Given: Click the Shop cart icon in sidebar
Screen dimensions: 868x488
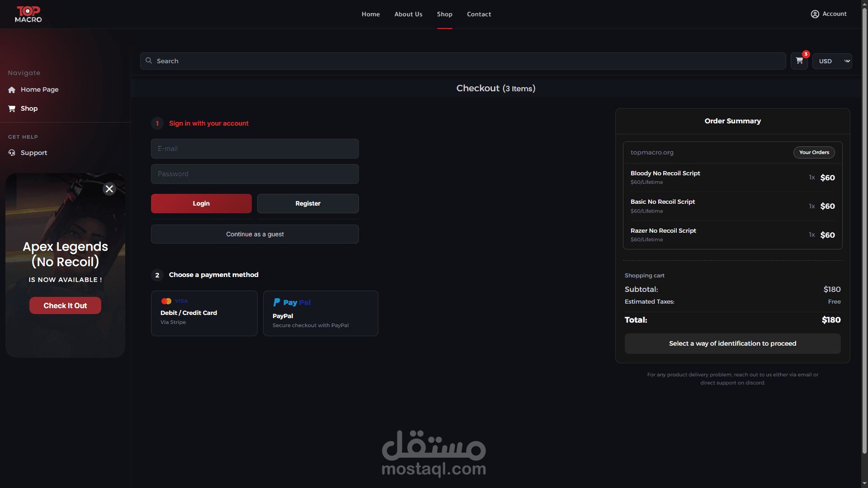Looking at the screenshot, I should (12, 109).
